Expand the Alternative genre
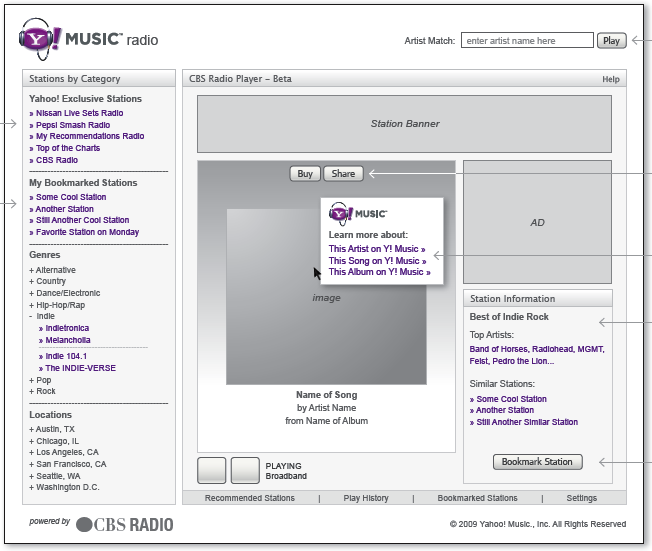This screenshot has height=551, width=652. [52, 270]
